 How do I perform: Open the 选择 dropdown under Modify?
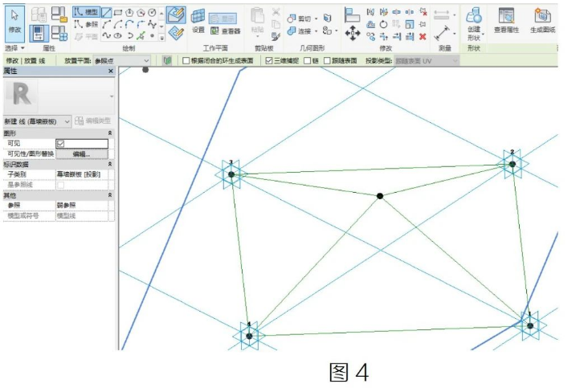[14, 48]
